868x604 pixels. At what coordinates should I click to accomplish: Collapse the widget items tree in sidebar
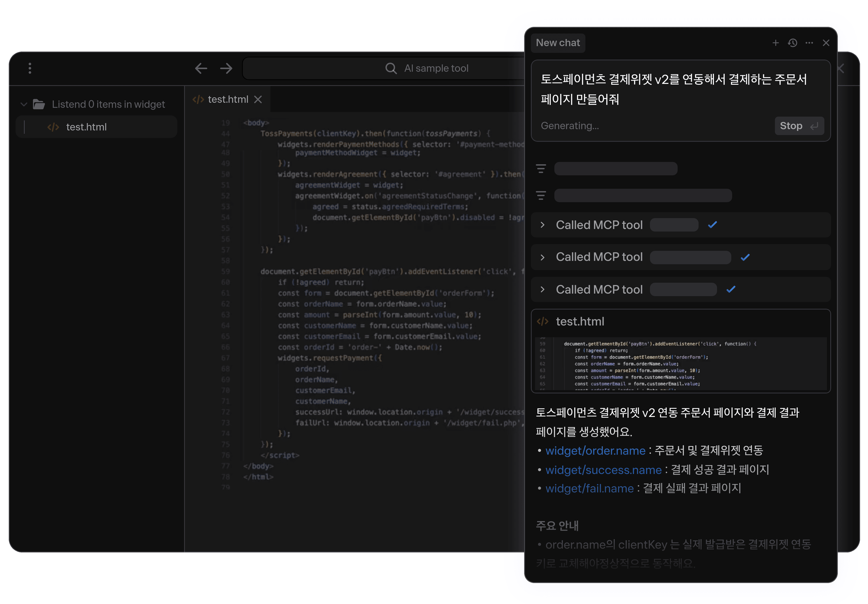[23, 104]
